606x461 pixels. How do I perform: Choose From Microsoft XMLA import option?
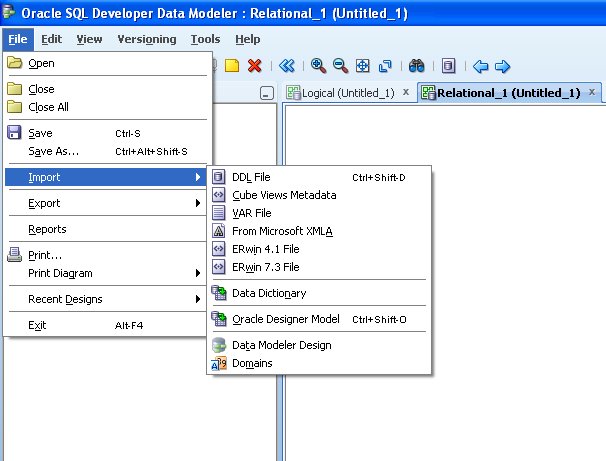319,231
